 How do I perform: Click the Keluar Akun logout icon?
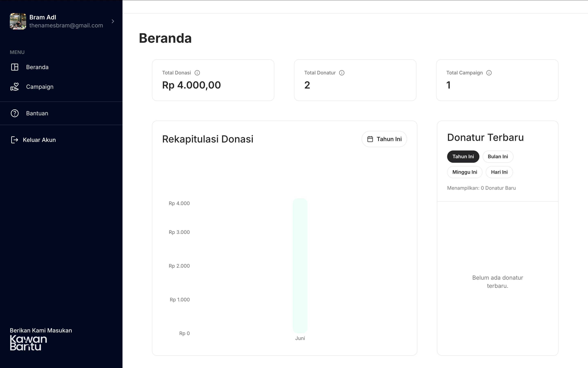pos(14,140)
